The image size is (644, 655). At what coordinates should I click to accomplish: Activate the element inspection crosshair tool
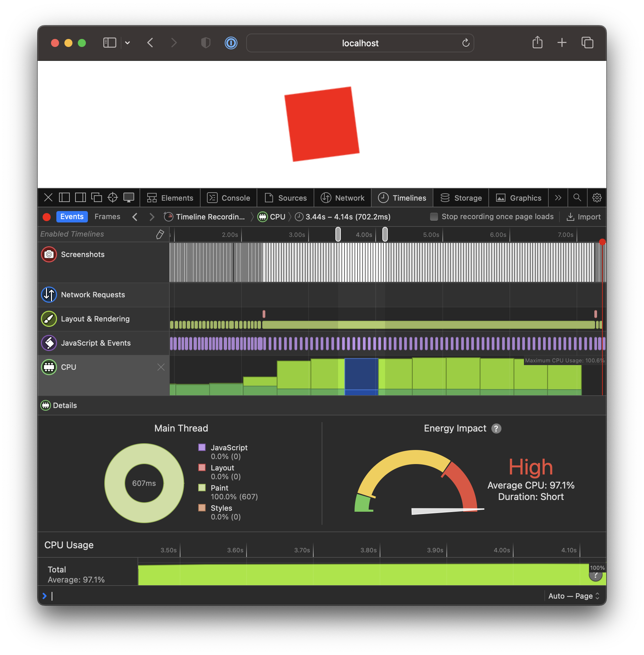(x=113, y=198)
